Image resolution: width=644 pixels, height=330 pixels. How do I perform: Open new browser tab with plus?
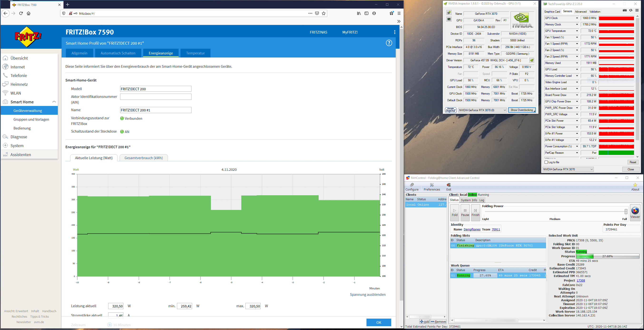(x=68, y=5)
